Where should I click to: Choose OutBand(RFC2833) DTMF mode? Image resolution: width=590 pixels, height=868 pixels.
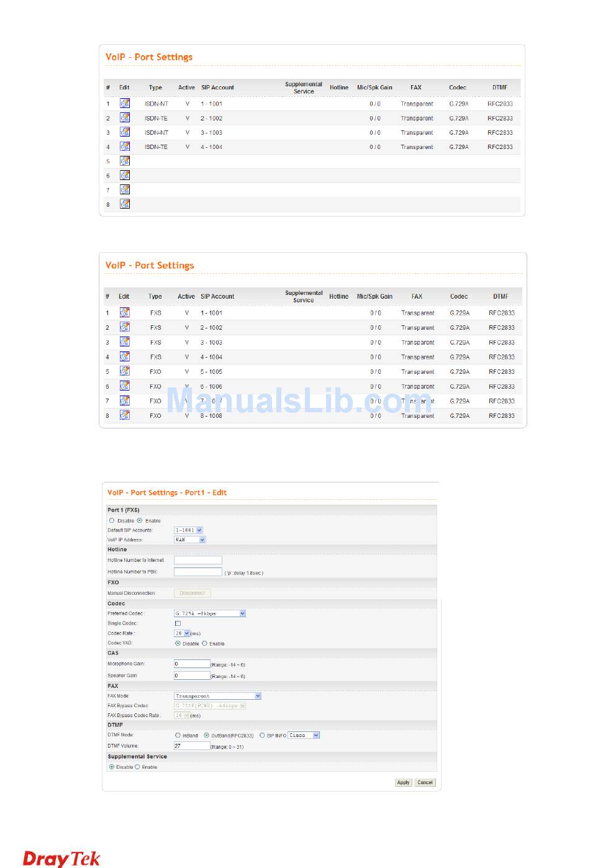206,735
